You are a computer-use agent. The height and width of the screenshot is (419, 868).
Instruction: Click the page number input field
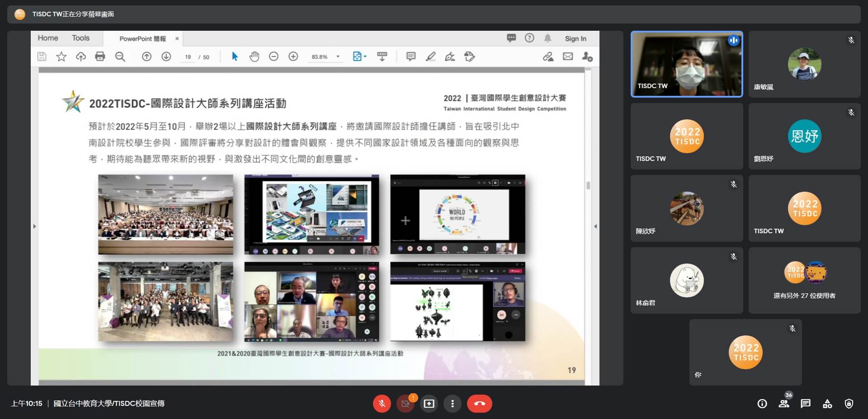click(188, 57)
